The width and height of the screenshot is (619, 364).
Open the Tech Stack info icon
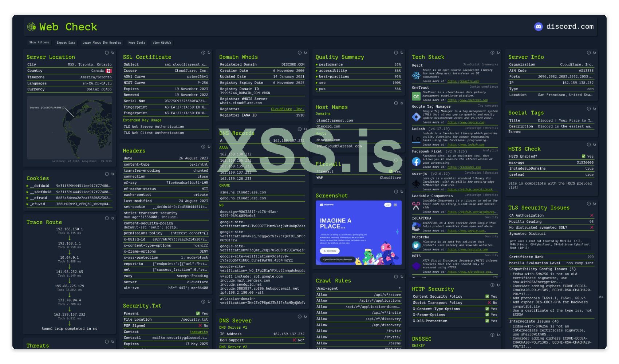492,53
